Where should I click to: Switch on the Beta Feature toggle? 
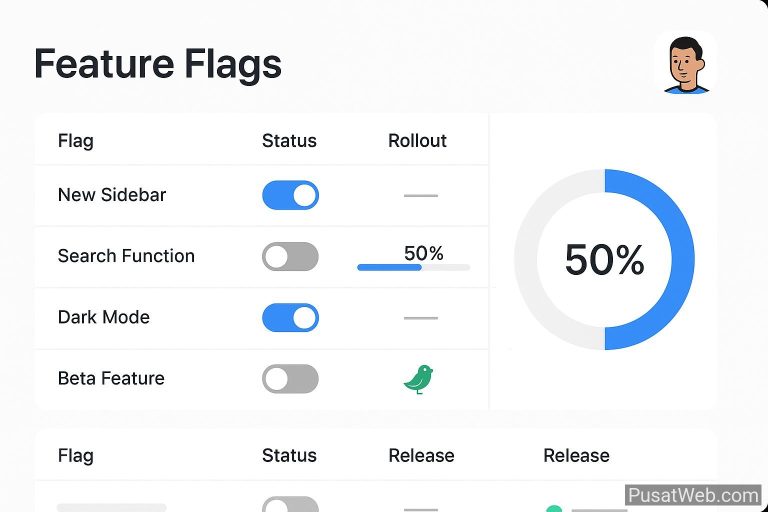pos(290,379)
